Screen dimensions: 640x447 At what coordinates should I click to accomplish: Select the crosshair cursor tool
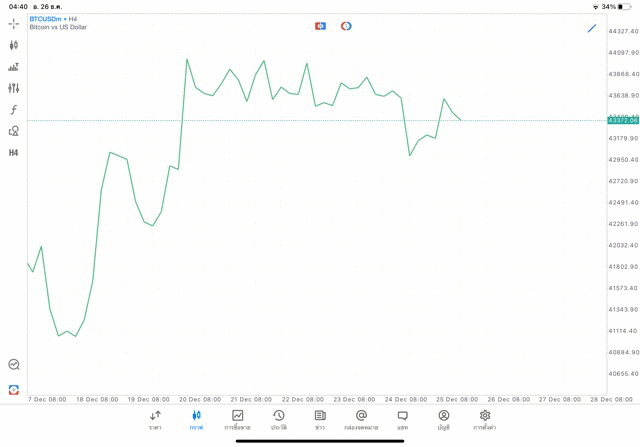[x=14, y=23]
